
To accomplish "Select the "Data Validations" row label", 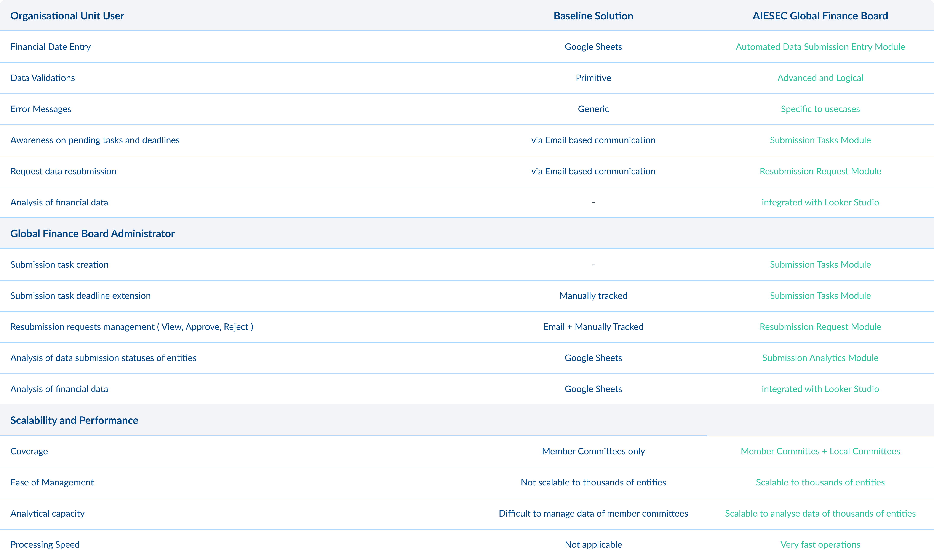I will click(x=43, y=78).
